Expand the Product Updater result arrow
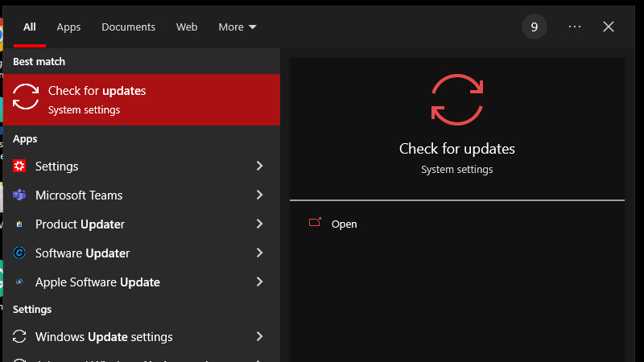Viewport: 644px width, 362px height. tap(259, 224)
